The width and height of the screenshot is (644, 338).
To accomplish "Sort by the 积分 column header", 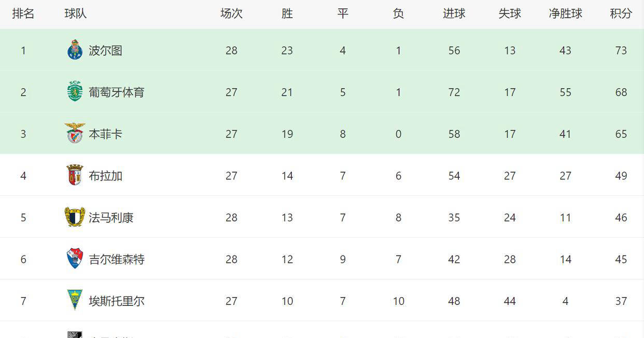I will [x=621, y=14].
